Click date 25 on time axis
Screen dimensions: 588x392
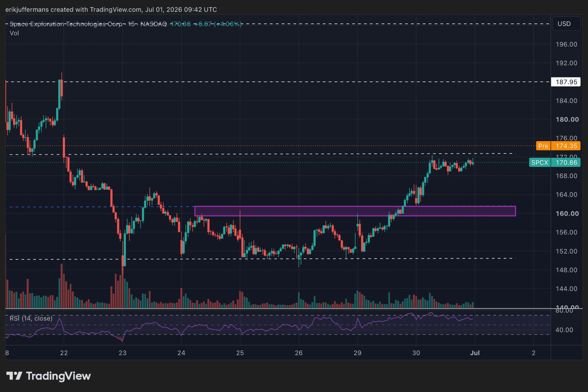[x=240, y=353]
